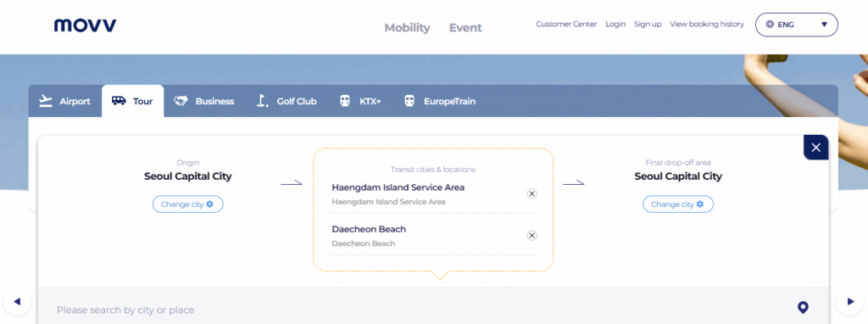
Task: Change city for final drop-off area
Action: pos(677,204)
